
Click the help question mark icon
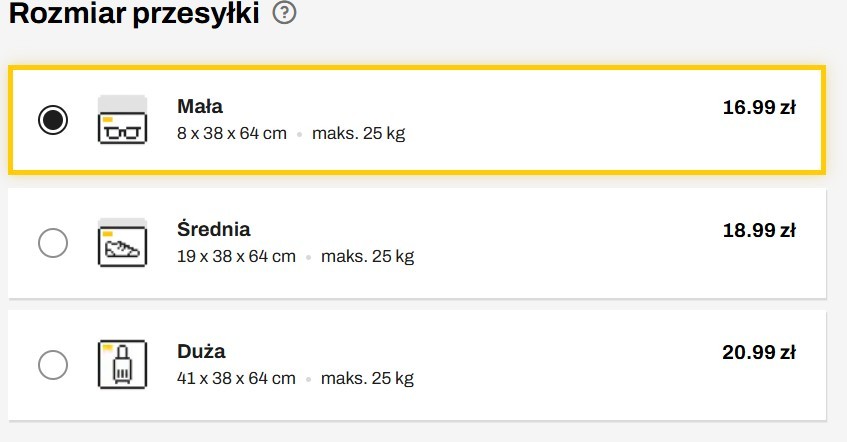(284, 14)
